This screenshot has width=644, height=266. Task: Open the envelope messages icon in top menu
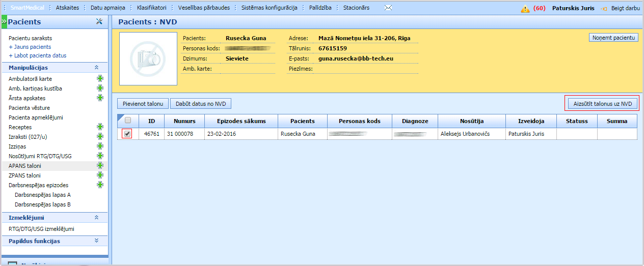click(x=388, y=8)
